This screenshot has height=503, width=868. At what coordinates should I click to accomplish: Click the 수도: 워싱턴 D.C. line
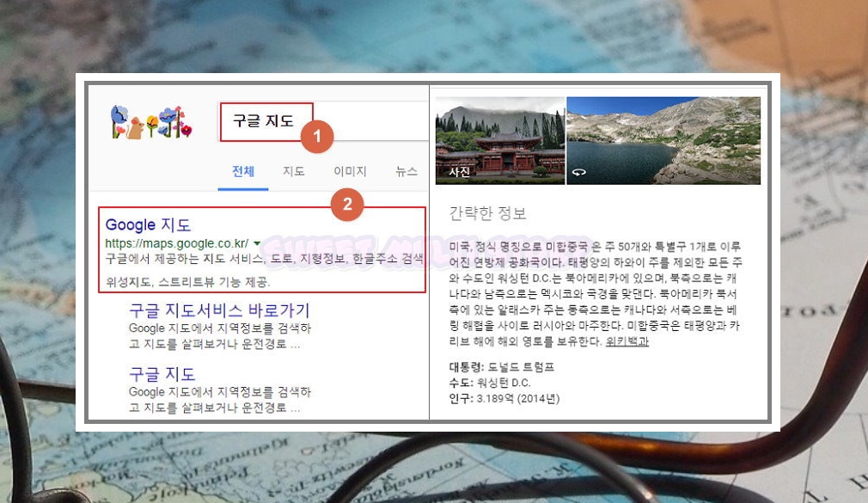(x=490, y=383)
